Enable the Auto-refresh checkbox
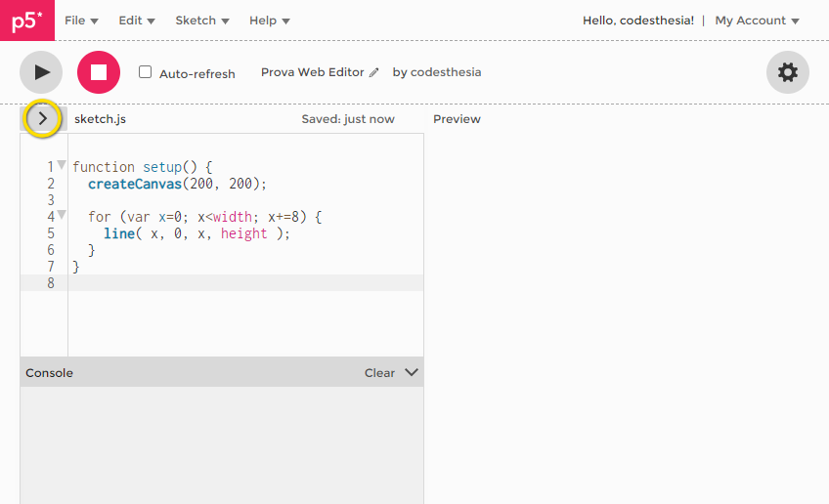Screen dimensions: 829x504 pyautogui.click(x=146, y=72)
